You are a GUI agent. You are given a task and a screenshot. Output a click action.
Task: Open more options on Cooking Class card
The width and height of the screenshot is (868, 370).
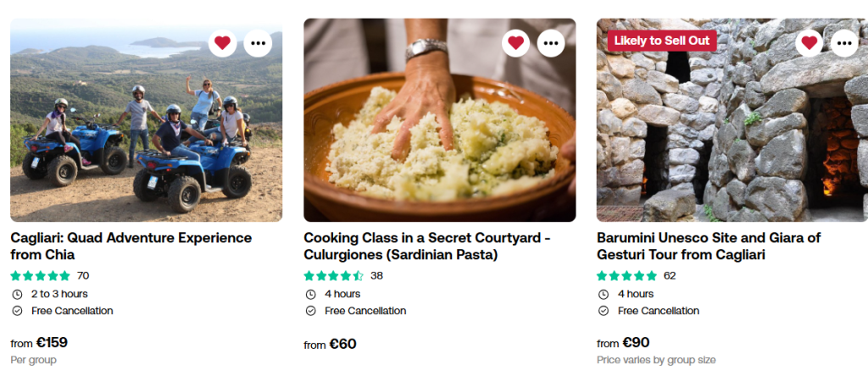[x=551, y=42]
